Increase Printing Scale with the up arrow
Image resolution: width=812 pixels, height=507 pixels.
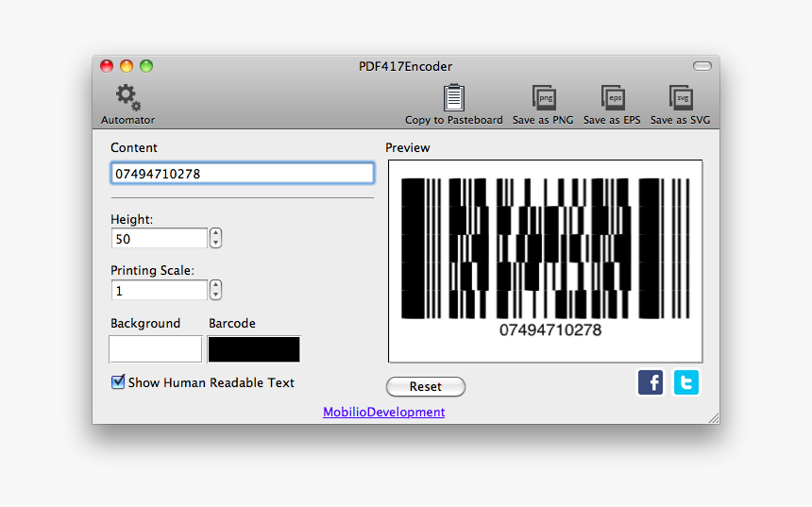pyautogui.click(x=216, y=285)
